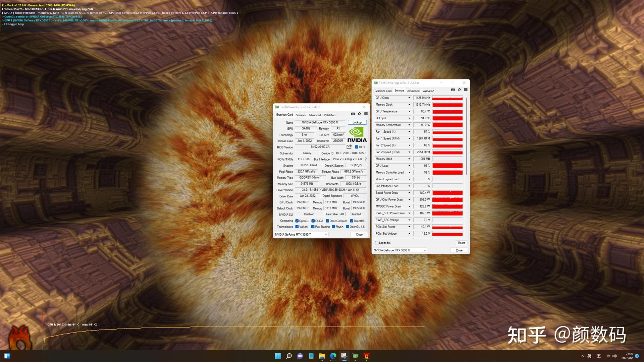Screen dimensions: 644x362
Task: Enable the Log to file checkbox
Action: 376,243
